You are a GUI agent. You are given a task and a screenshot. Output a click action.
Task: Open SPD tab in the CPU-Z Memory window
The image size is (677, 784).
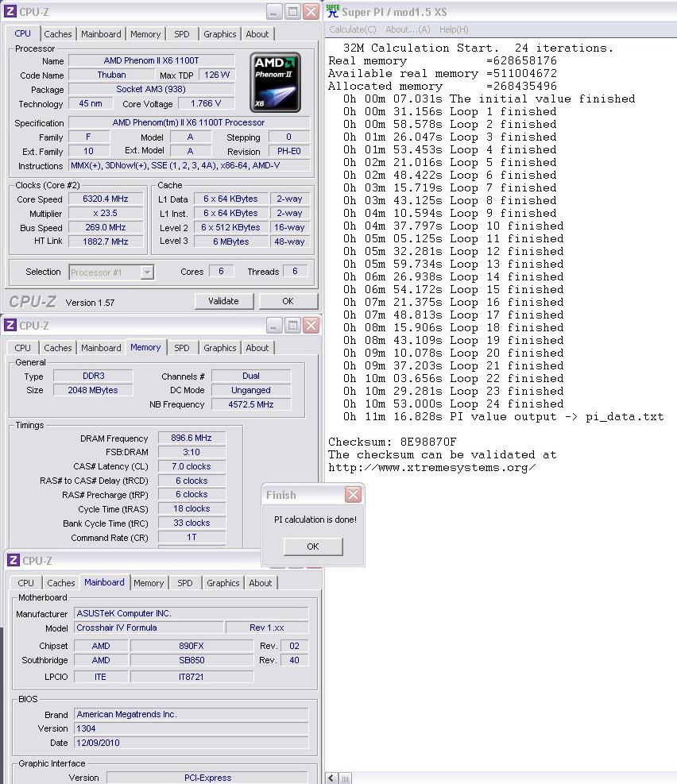181,347
